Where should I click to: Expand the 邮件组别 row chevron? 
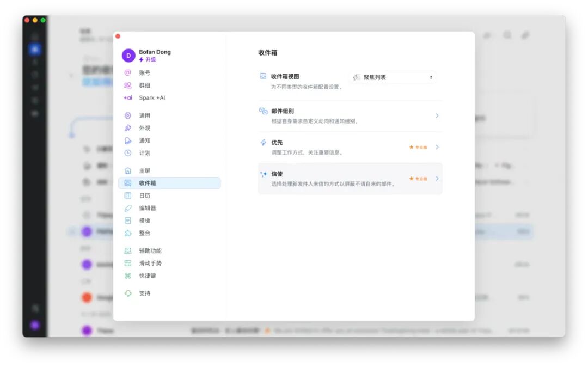click(437, 116)
